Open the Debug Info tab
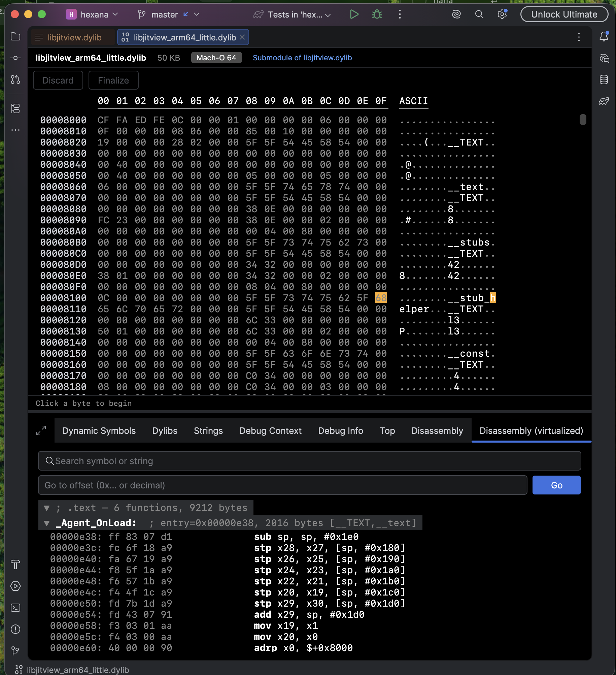Screen dimensions: 616x675 click(341, 431)
